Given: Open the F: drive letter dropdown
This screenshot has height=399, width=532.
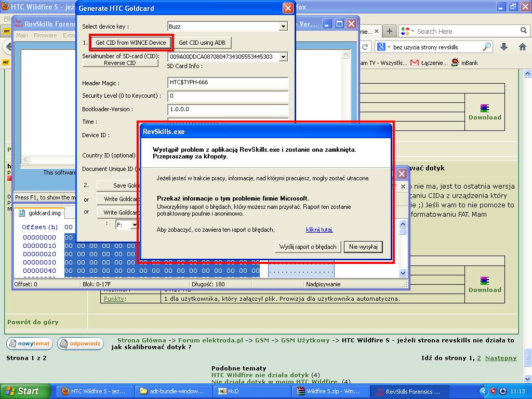Looking at the screenshot, I should [135, 225].
